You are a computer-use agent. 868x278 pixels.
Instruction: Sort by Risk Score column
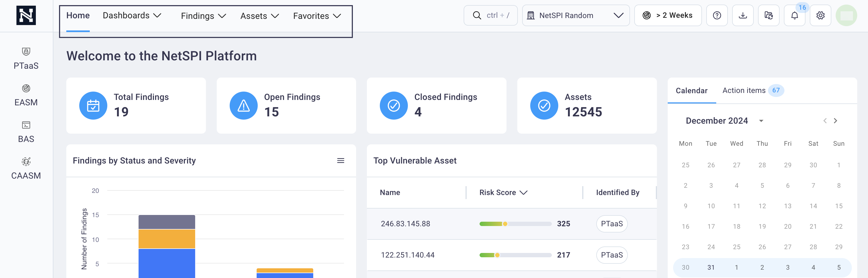click(504, 193)
